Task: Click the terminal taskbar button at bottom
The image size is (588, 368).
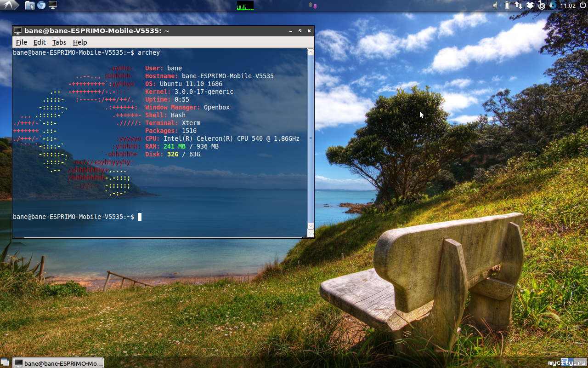Action: pos(58,363)
